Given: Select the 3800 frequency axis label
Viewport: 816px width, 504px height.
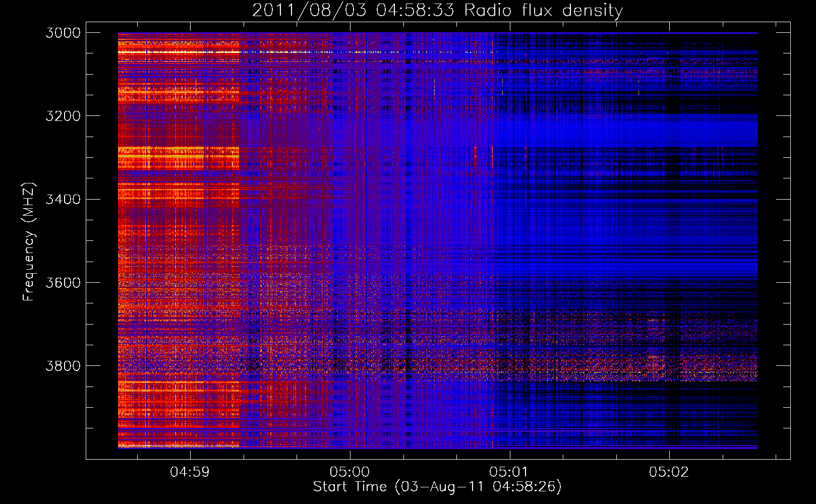Looking at the screenshot, I should (63, 365).
